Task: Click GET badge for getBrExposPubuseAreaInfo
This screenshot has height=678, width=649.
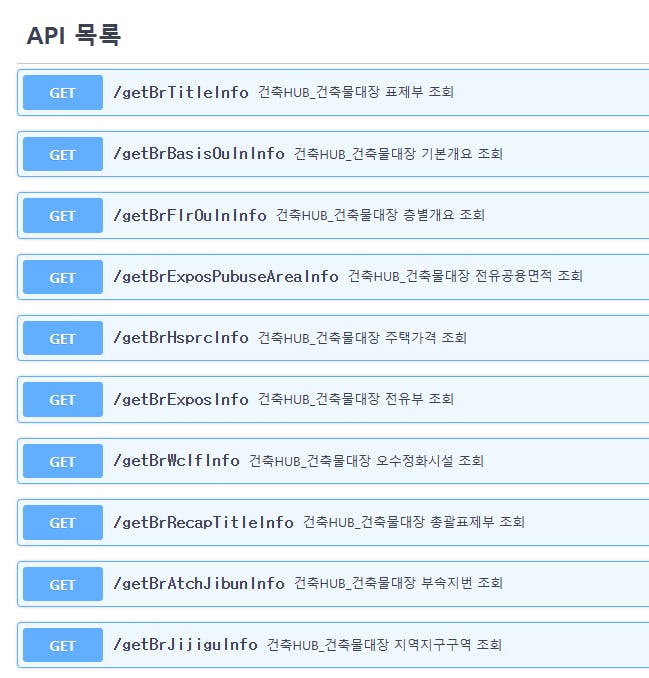Action: click(x=63, y=277)
